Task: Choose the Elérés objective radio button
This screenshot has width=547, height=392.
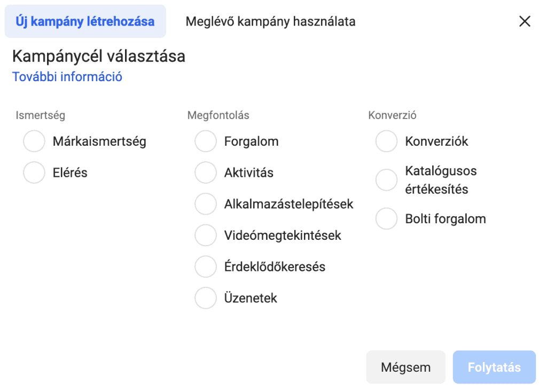Action: (34, 173)
